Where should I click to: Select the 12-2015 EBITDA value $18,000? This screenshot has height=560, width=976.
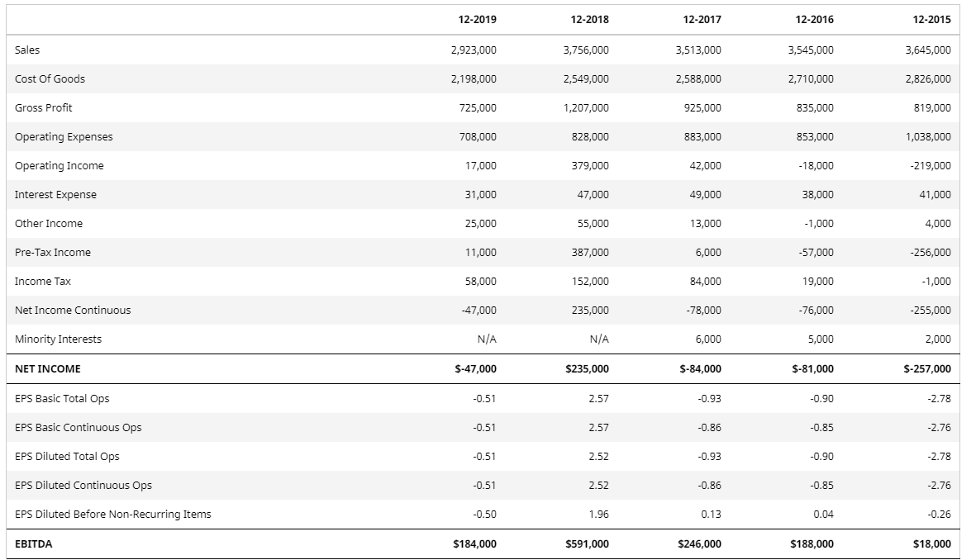point(932,544)
